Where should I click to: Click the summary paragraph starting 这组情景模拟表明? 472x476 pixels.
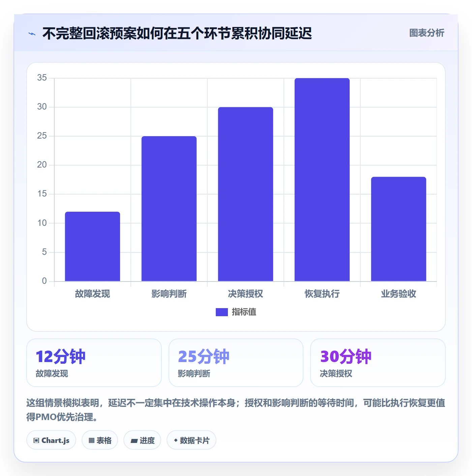click(x=236, y=410)
